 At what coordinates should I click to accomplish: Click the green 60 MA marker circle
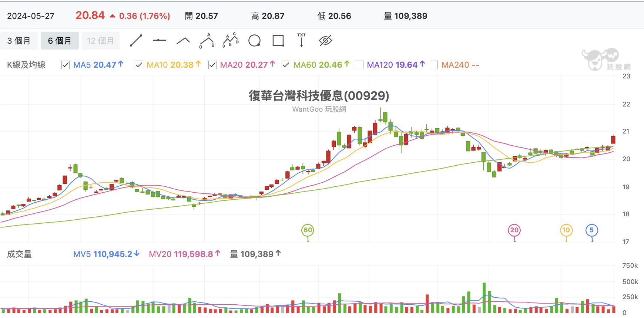click(x=308, y=230)
